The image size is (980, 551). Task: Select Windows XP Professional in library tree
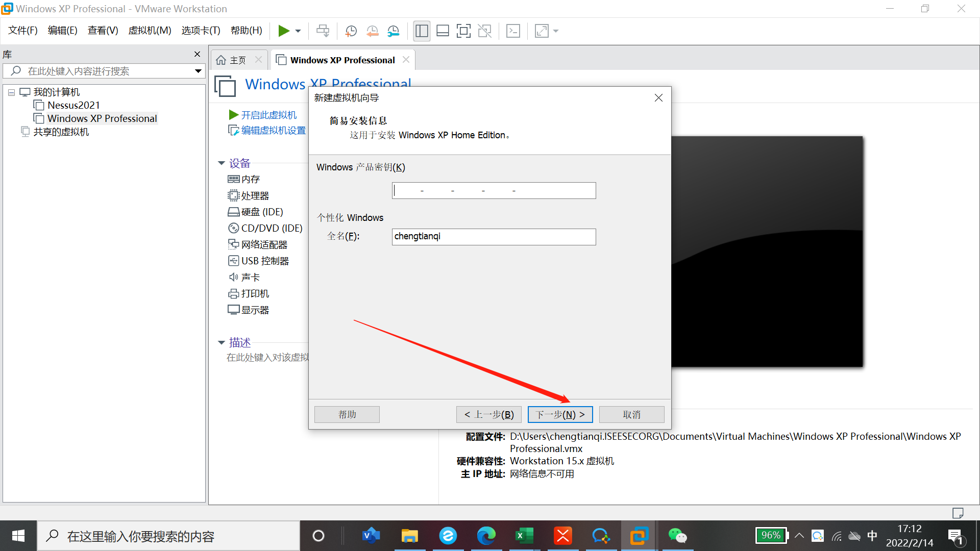[x=102, y=118]
